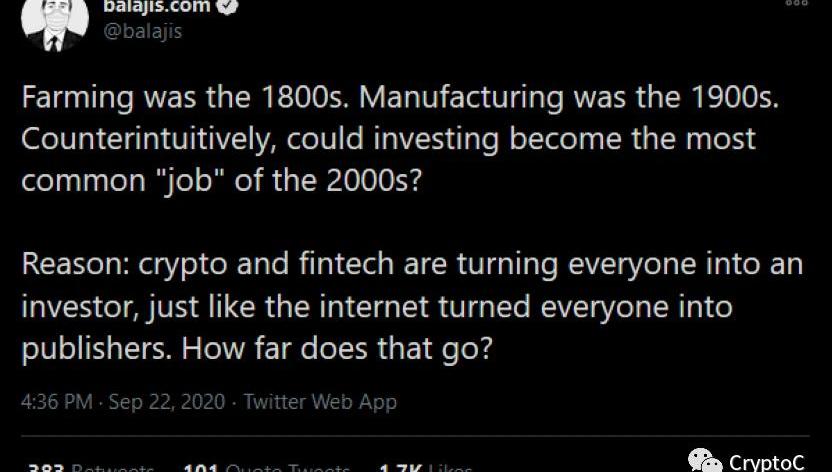
Task: Click the line starting with "Counterintuitively"
Action: (x=388, y=138)
